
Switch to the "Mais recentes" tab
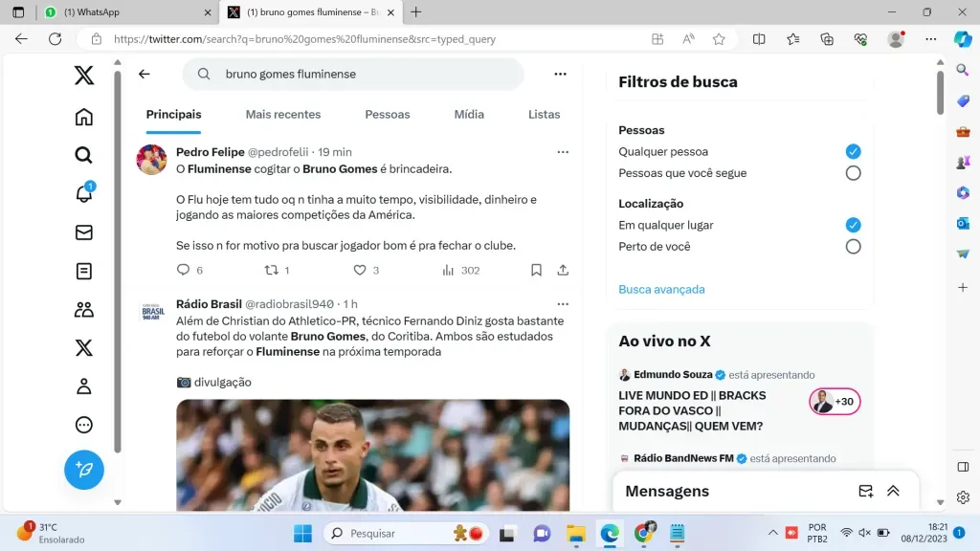tap(283, 115)
